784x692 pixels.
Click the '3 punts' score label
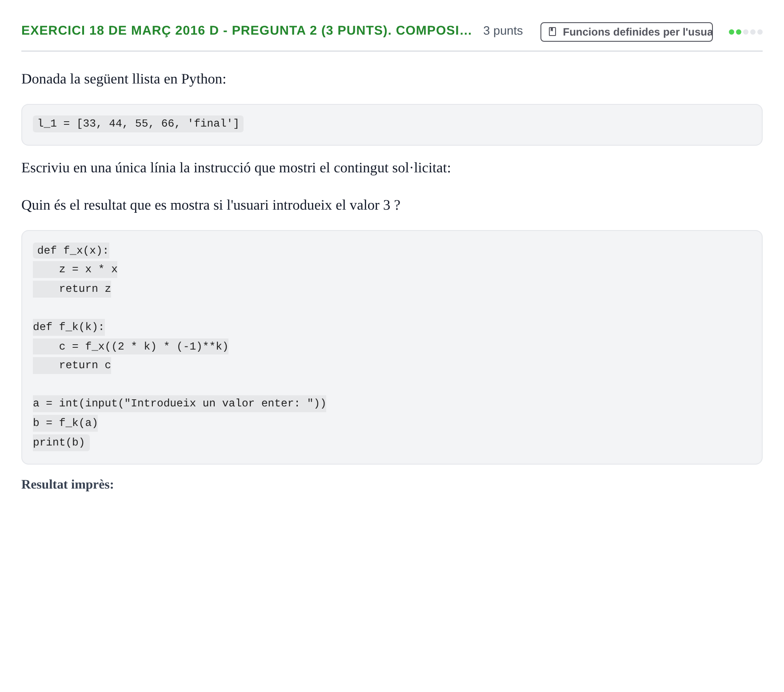point(503,31)
